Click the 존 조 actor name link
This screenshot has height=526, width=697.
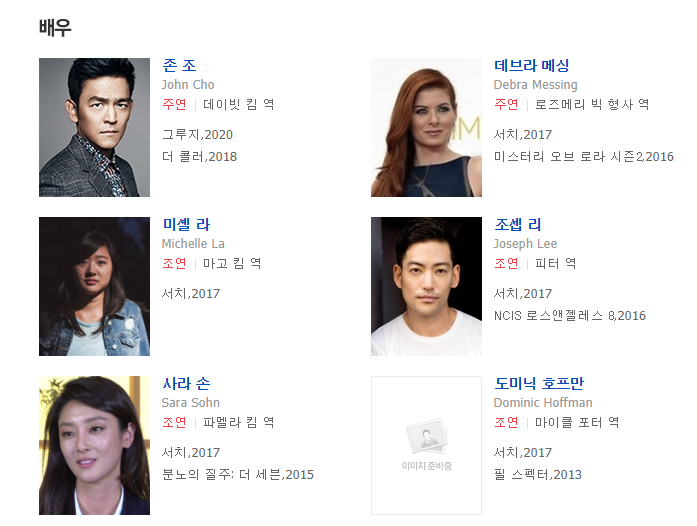click(179, 66)
